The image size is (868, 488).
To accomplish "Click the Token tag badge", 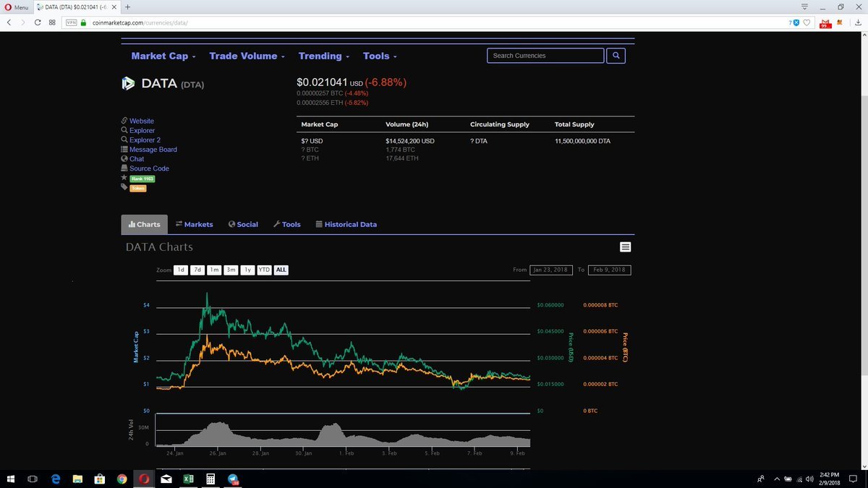I will (x=137, y=188).
